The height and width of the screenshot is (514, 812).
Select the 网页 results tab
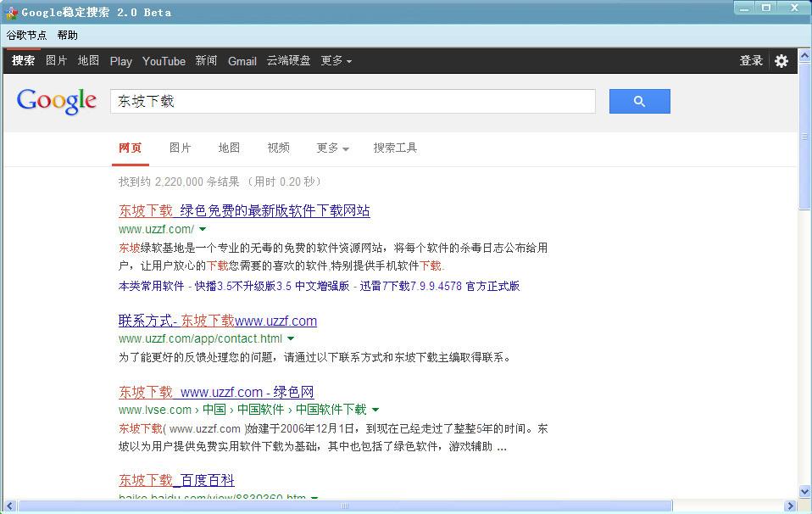(x=130, y=148)
